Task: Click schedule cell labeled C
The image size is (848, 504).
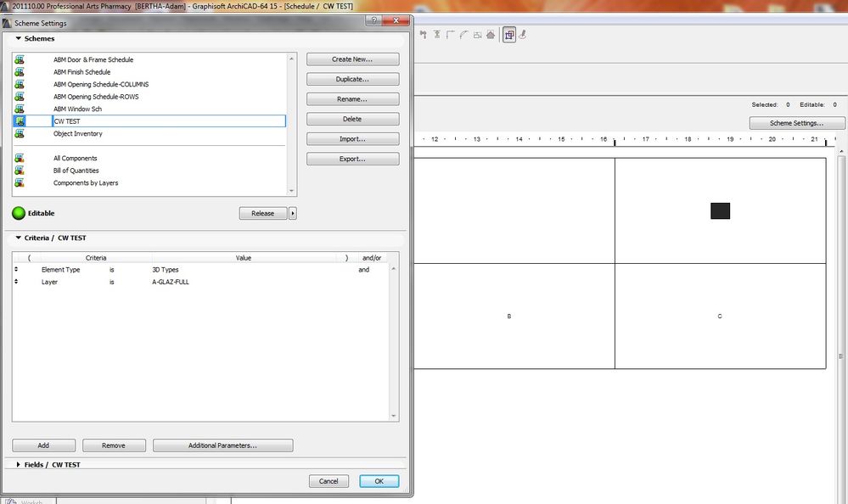Action: point(721,316)
